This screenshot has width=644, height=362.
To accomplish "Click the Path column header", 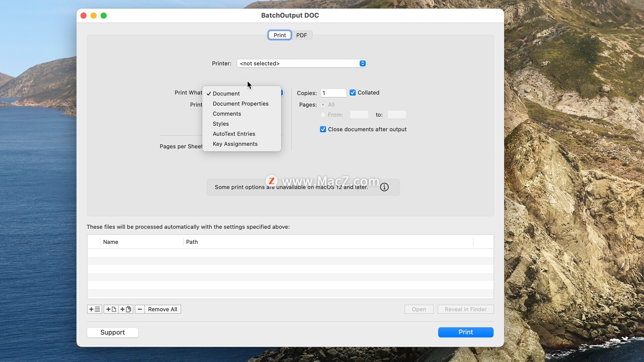I will tap(328, 242).
